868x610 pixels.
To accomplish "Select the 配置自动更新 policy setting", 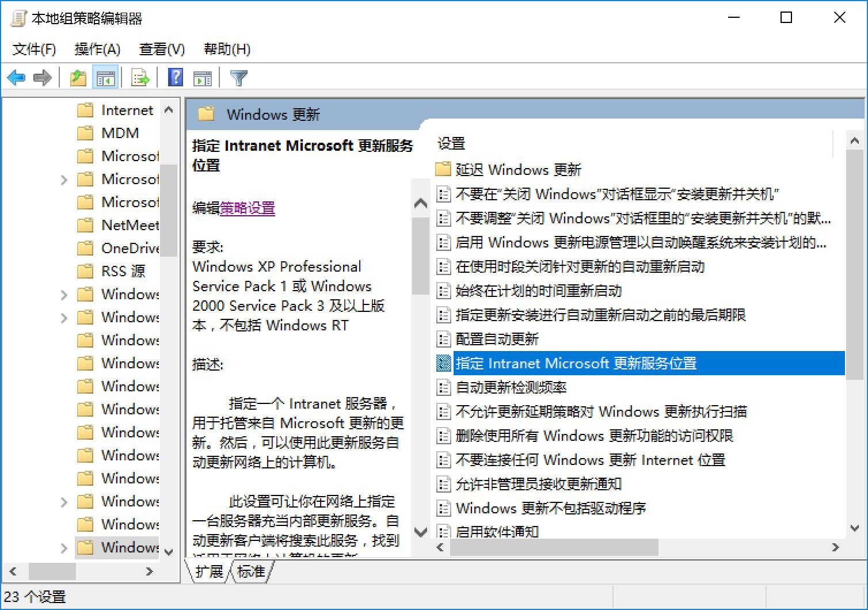I will tap(497, 339).
